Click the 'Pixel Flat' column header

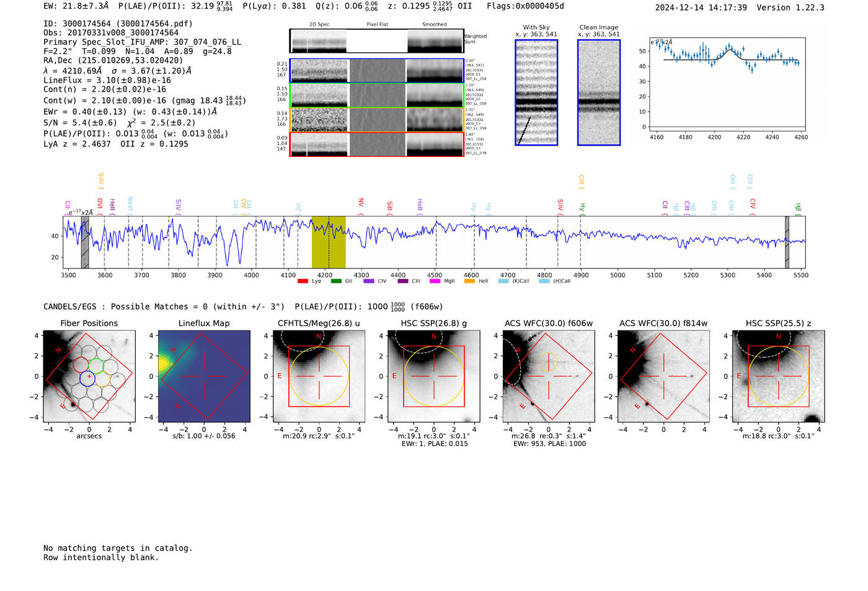pyautogui.click(x=377, y=25)
